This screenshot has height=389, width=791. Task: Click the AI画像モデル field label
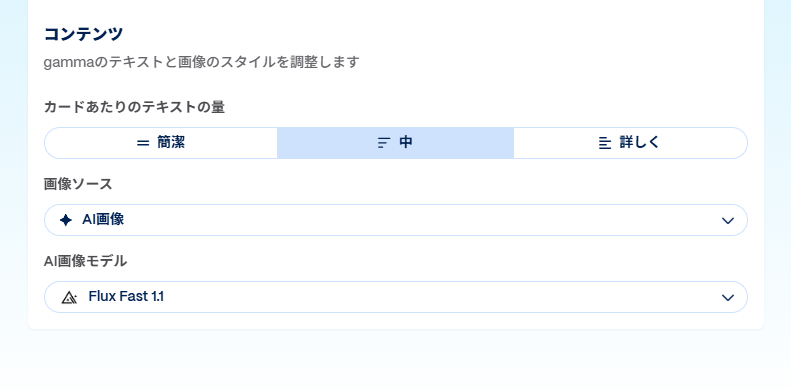pyautogui.click(x=85, y=261)
